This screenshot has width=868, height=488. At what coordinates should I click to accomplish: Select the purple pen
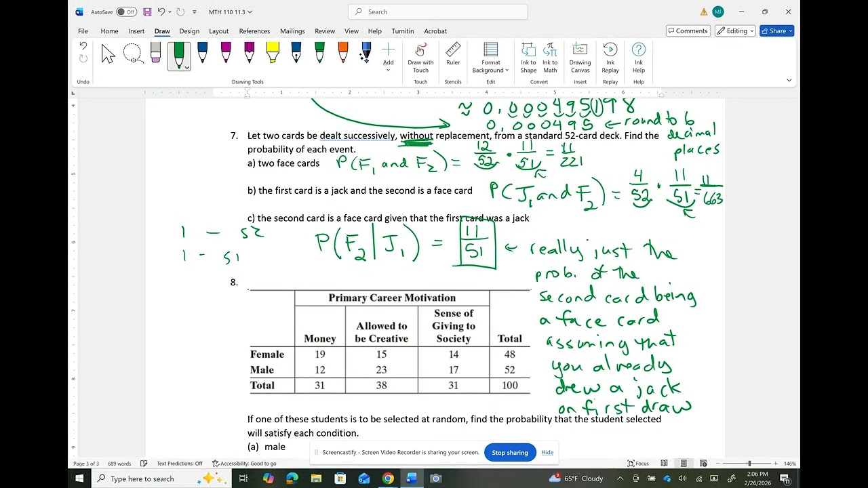click(249, 54)
